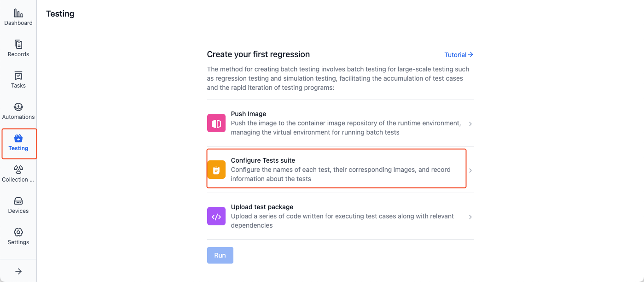Open the Dashboard sidebar icon

click(x=18, y=13)
